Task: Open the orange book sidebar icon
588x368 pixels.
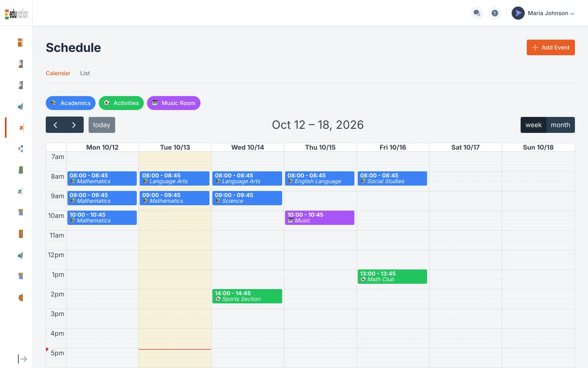Action: coord(20,234)
